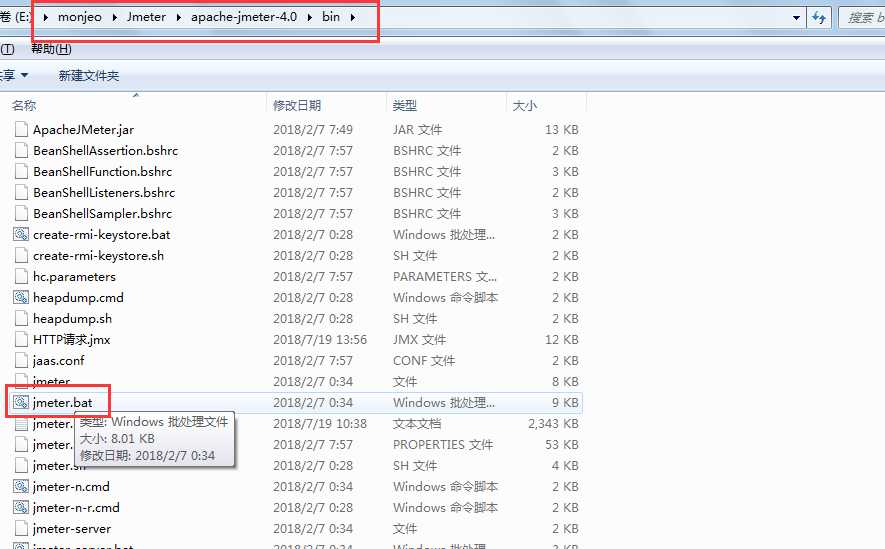885x549 pixels.
Task: Select jaas.conf file name
Action: (x=59, y=361)
